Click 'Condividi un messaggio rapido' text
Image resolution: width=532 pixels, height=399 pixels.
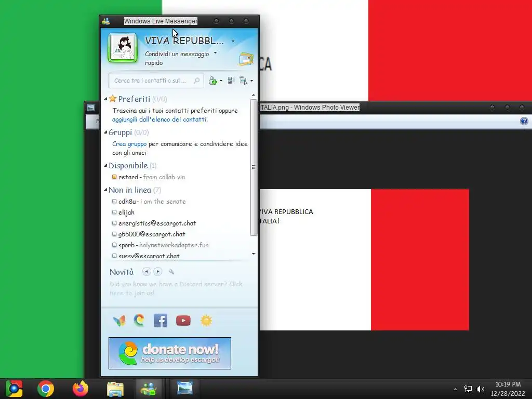pos(177,58)
